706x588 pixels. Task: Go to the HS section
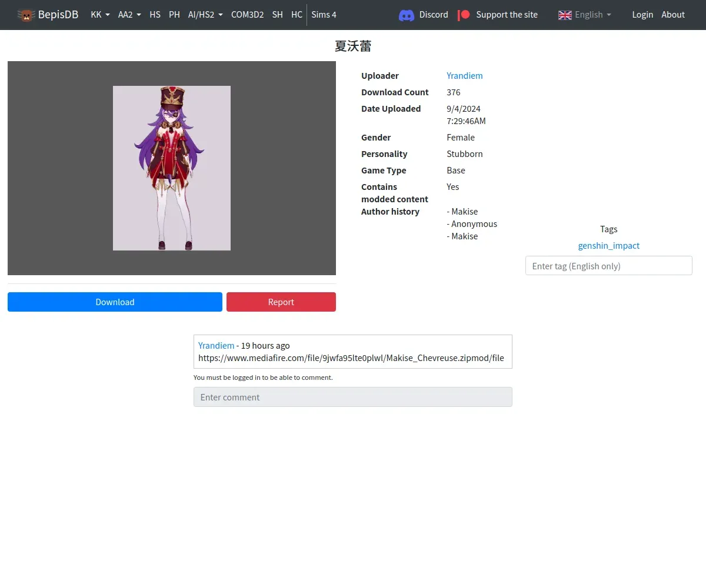pos(155,15)
